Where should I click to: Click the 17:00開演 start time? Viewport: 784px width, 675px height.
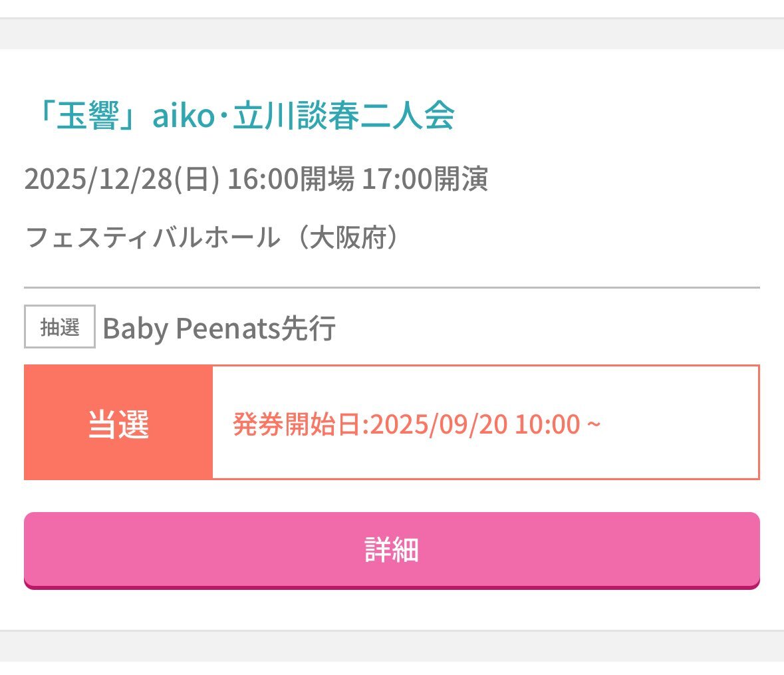tap(425, 179)
